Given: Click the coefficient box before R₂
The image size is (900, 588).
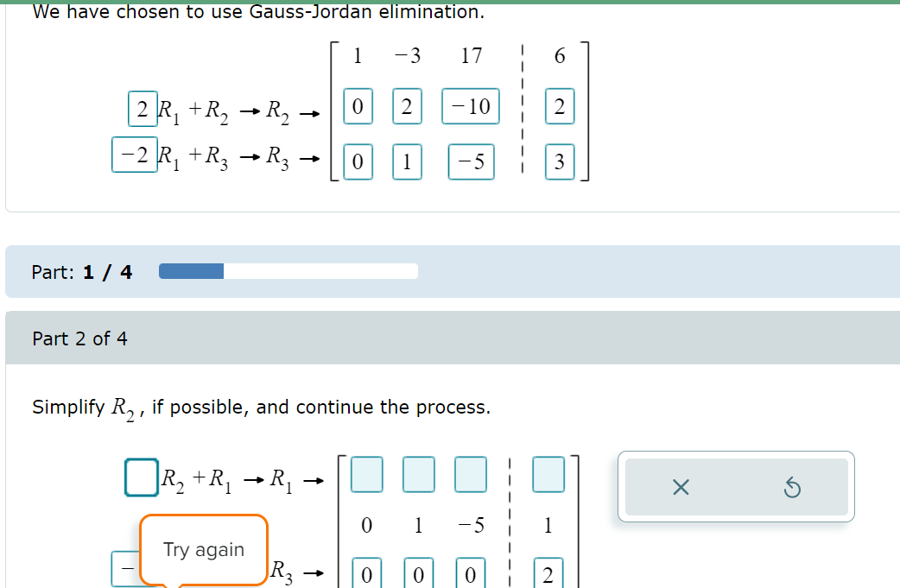Looking at the screenshot, I should pos(141,474).
